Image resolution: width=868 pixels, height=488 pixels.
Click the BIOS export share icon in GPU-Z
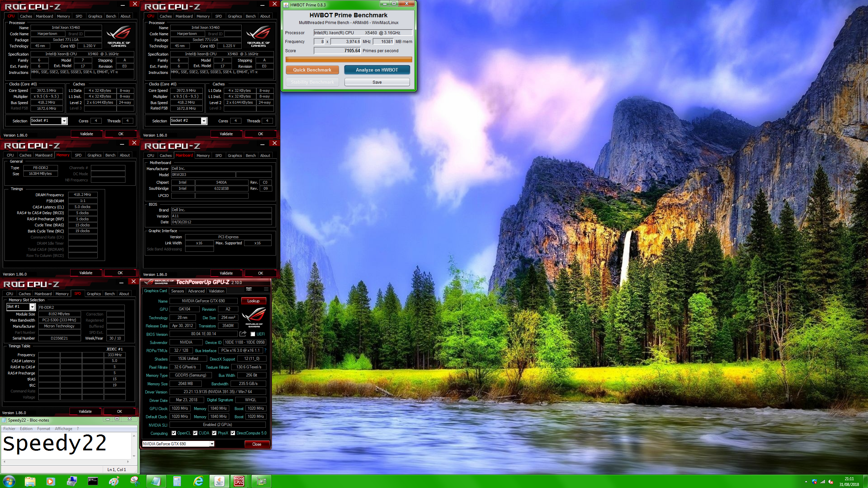243,334
